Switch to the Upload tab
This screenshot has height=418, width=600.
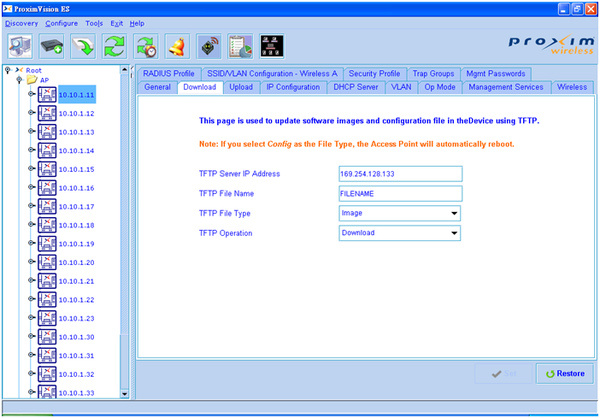pos(241,87)
